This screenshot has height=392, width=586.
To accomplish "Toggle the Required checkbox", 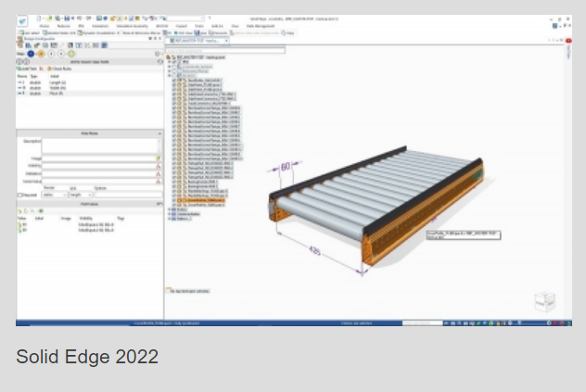I will click(x=20, y=196).
